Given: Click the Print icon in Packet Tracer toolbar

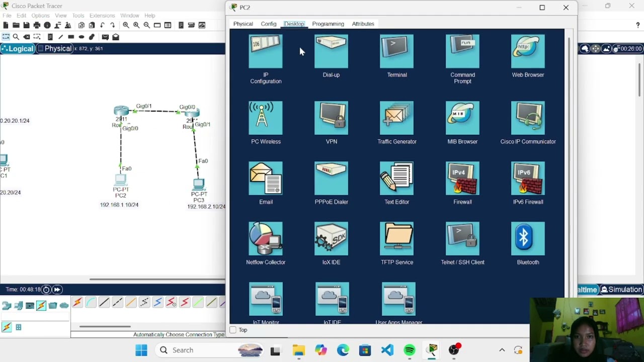Looking at the screenshot, I should [37, 25].
